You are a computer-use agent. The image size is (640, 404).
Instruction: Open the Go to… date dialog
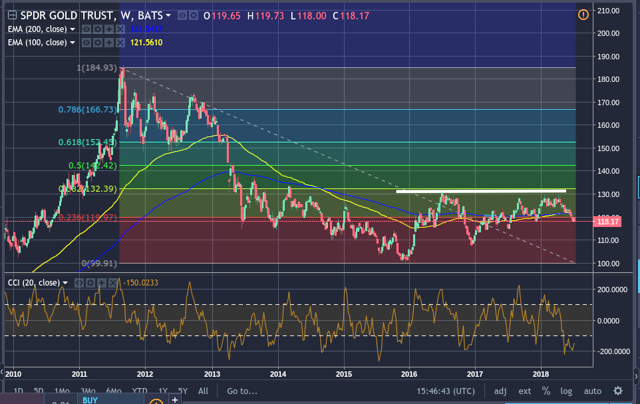coord(242,391)
